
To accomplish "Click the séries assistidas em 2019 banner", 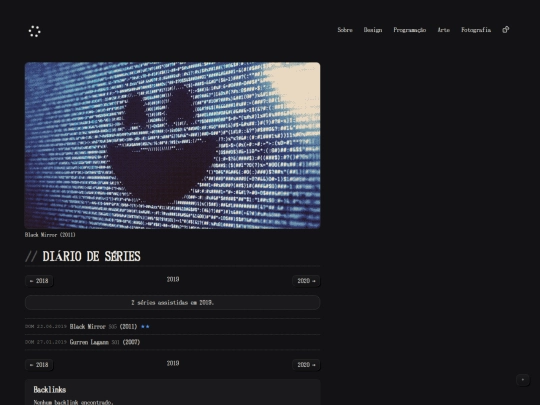I will click(x=173, y=302).
